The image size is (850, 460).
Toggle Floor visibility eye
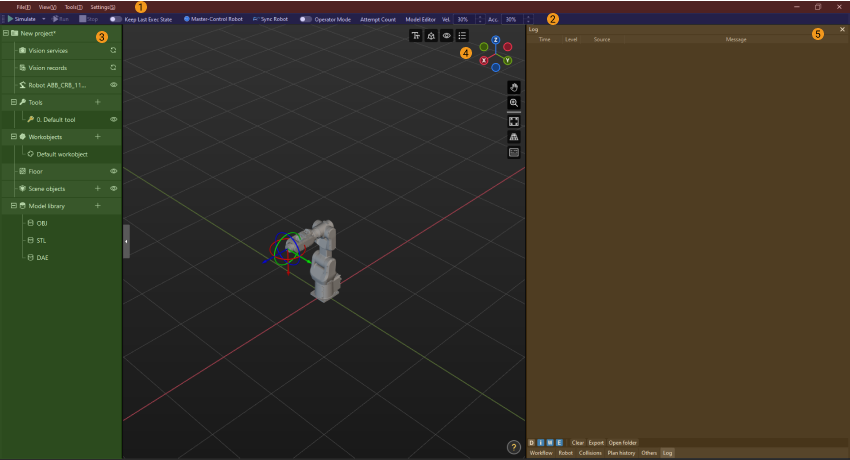[x=113, y=171]
